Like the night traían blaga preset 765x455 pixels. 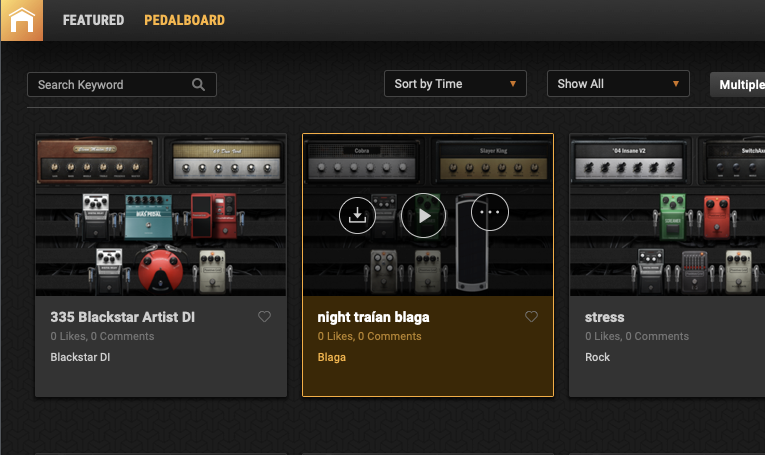click(x=531, y=317)
